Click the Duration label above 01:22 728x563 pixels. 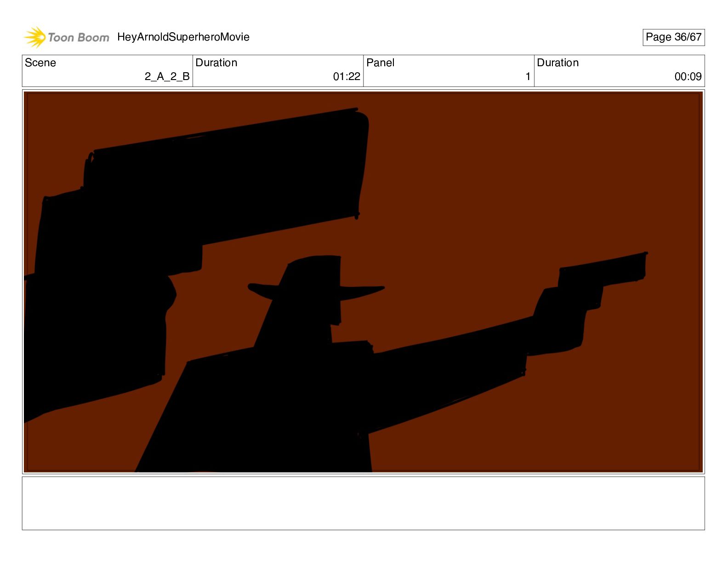pyautogui.click(x=216, y=63)
